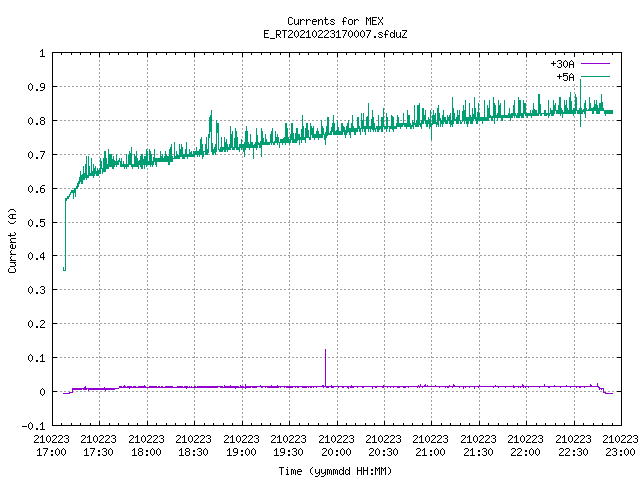The height and width of the screenshot is (480, 640).
Task: Click the y-axis tick label 0.4
Action: click(x=36, y=256)
